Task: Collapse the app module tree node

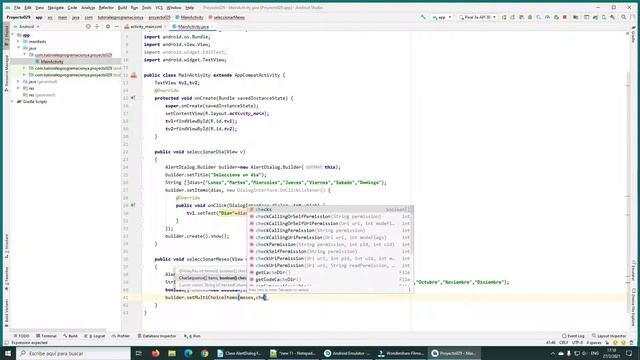Action: coord(13,35)
